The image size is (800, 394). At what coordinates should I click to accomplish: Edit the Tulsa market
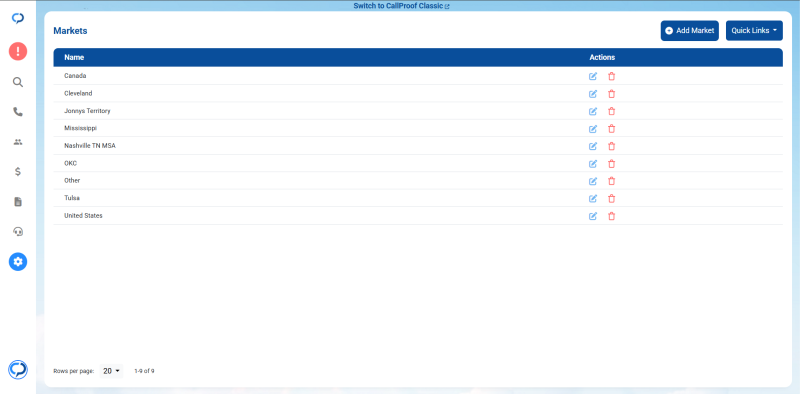pos(593,199)
